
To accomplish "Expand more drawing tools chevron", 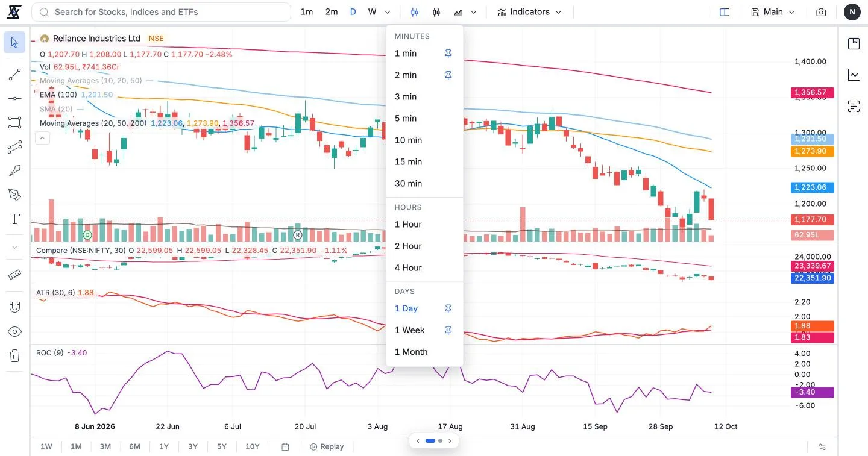I will (14, 247).
